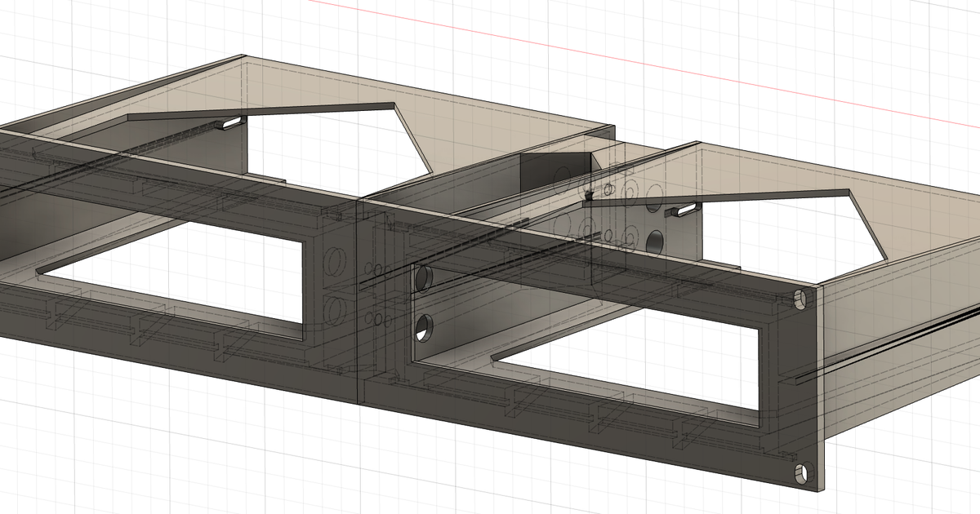Image resolution: width=980 pixels, height=514 pixels.
Task: Click the large dark round hole in the right rear wall
Action: point(655,241)
